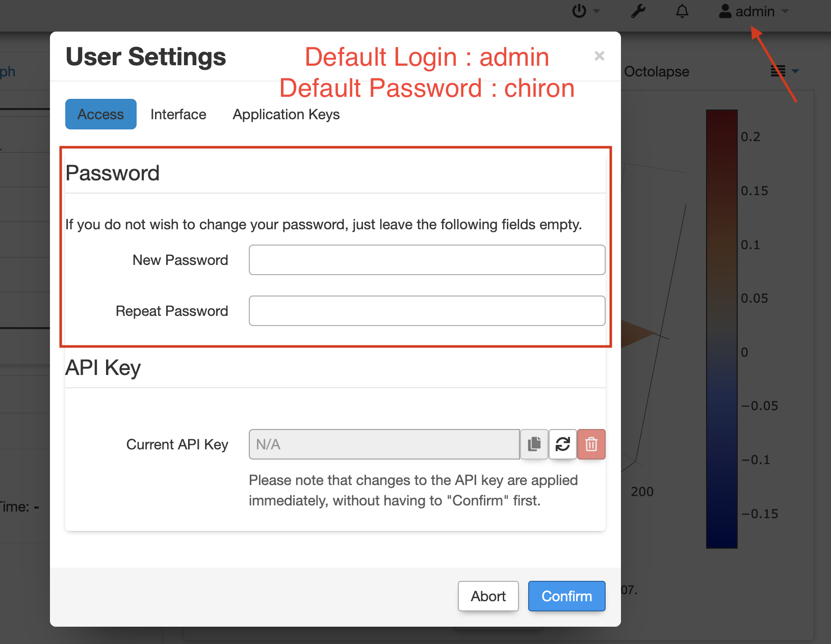Focus the New Password field

click(427, 260)
